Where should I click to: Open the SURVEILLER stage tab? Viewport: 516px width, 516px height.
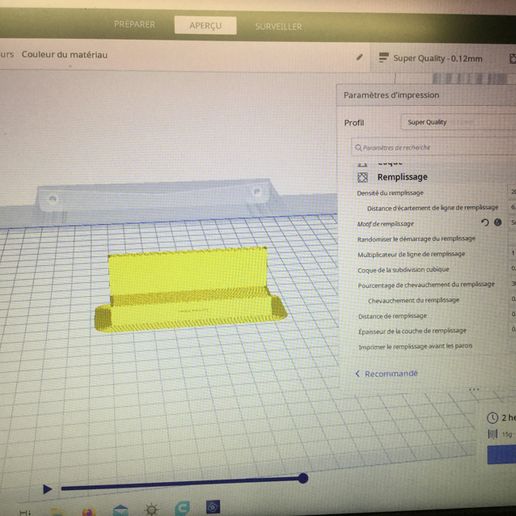(x=279, y=27)
